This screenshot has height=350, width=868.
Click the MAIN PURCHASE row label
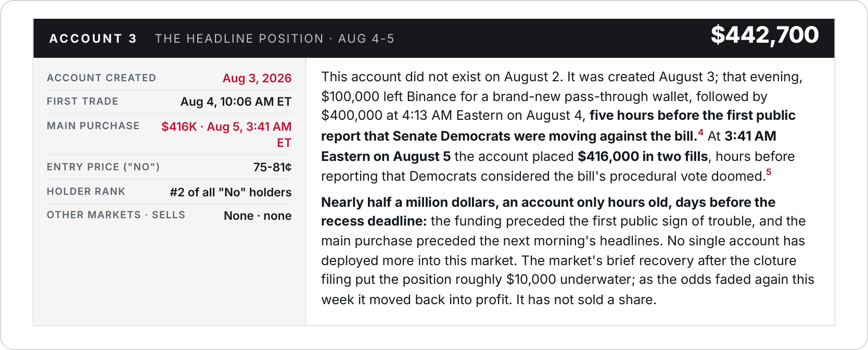coord(93,126)
